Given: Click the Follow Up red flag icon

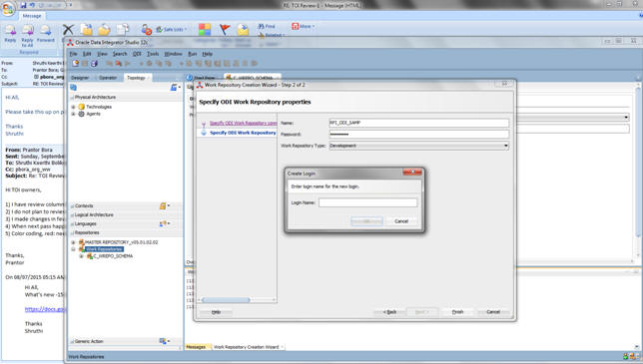Looking at the screenshot, I should click(x=225, y=30).
